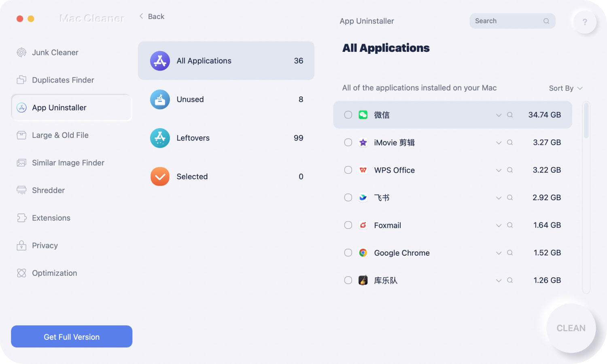This screenshot has width=607, height=364.
Task: Click the Foxmail app icon
Action: coord(363,225)
